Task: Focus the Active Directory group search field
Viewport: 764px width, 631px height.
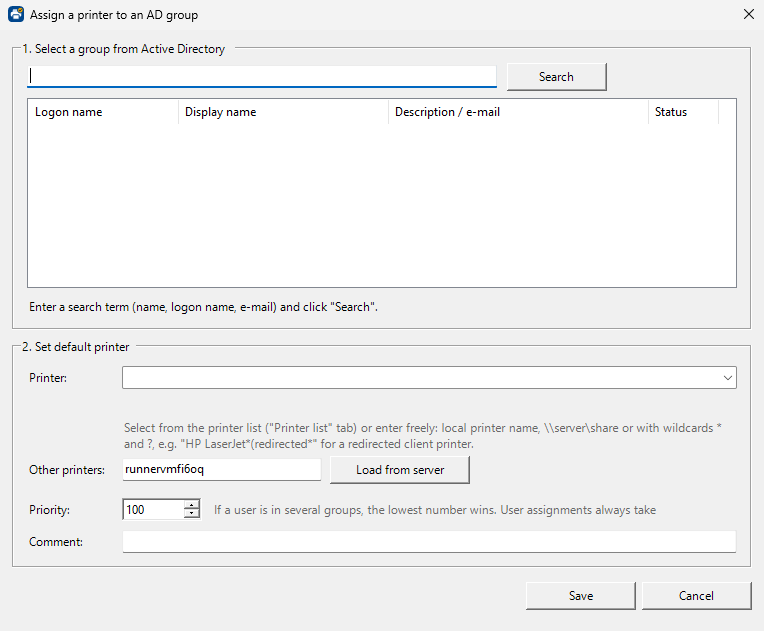Action: 262,76
